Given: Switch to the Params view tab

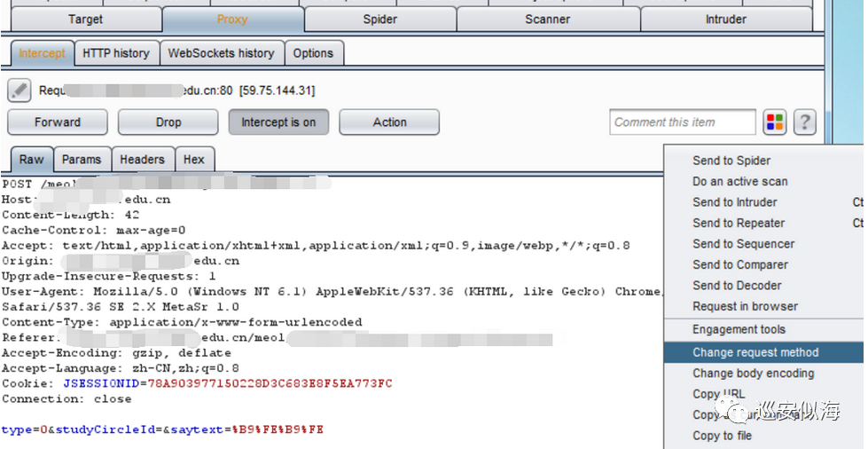Looking at the screenshot, I should tap(82, 160).
